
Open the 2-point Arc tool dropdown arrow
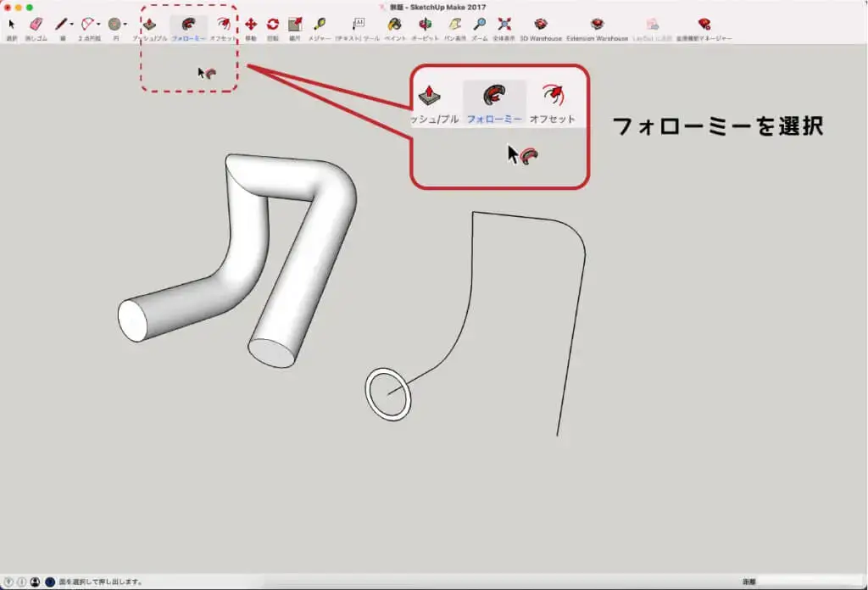[x=98, y=25]
